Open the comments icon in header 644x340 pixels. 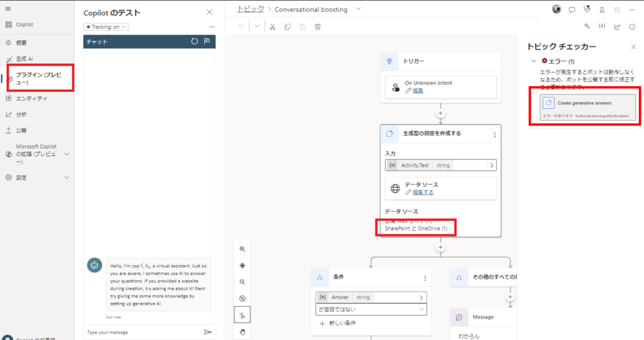[x=572, y=10]
